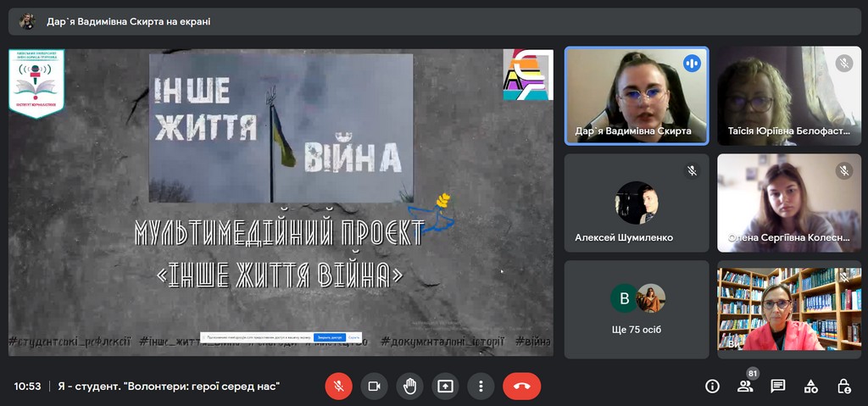Raise your hand in the meeting
This screenshot has height=406, width=868.
409,387
